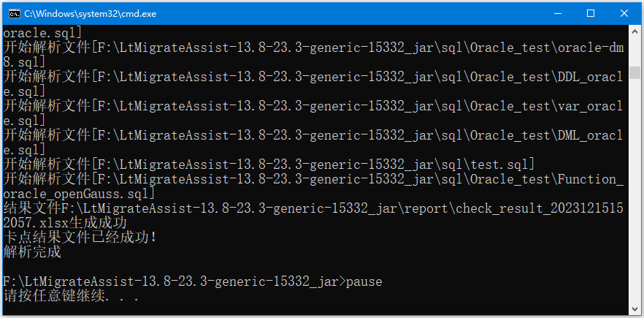644x318 pixels.
Task: Click the vertical scrollbar thumb
Action: click(x=635, y=72)
